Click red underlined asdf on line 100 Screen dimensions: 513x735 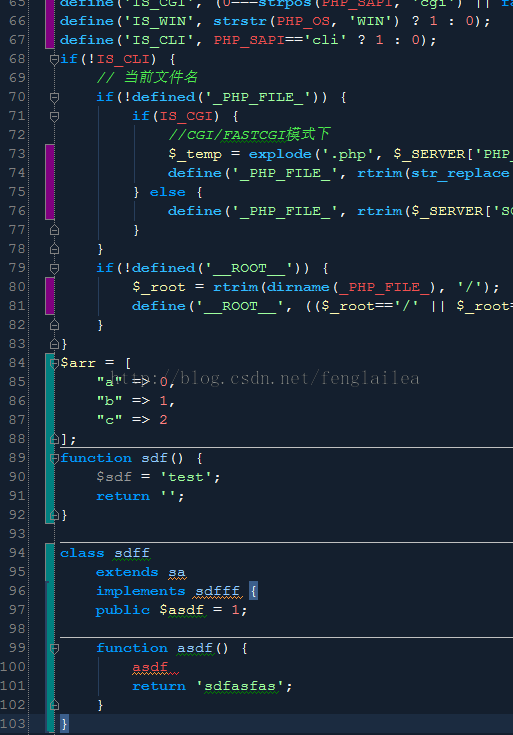coord(150,667)
